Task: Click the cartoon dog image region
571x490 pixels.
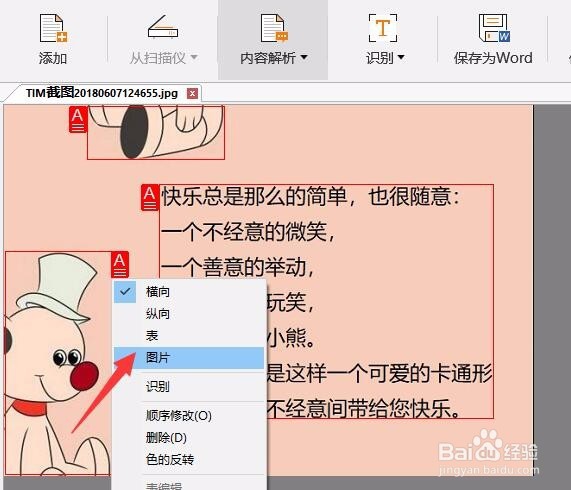Action: [x=58, y=363]
